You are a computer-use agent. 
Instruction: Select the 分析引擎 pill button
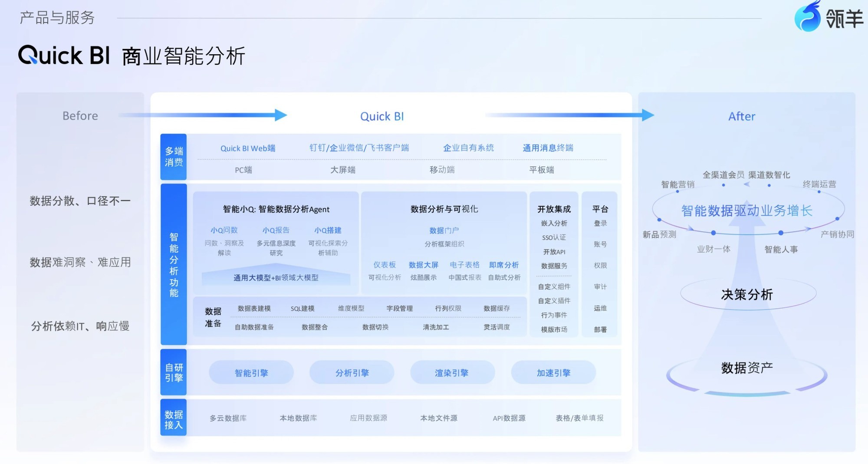352,372
